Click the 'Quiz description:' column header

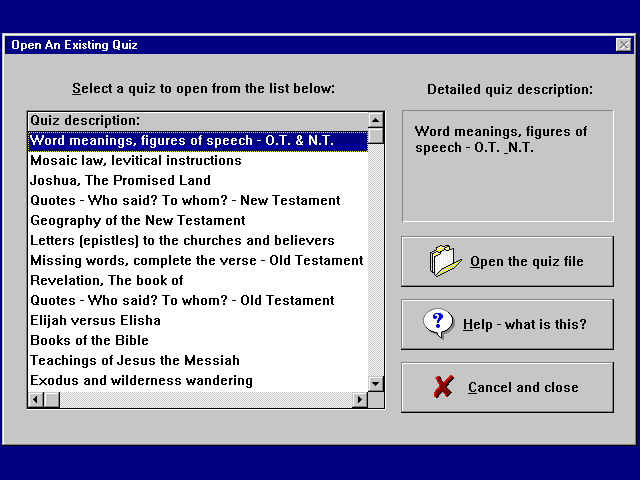point(197,121)
